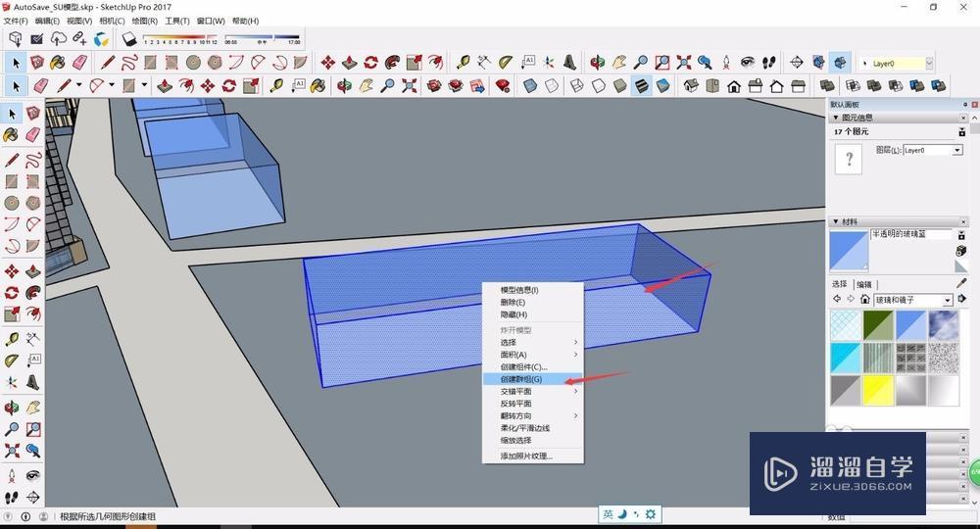Select the Eraser tool in top toolbar row

[x=80, y=63]
